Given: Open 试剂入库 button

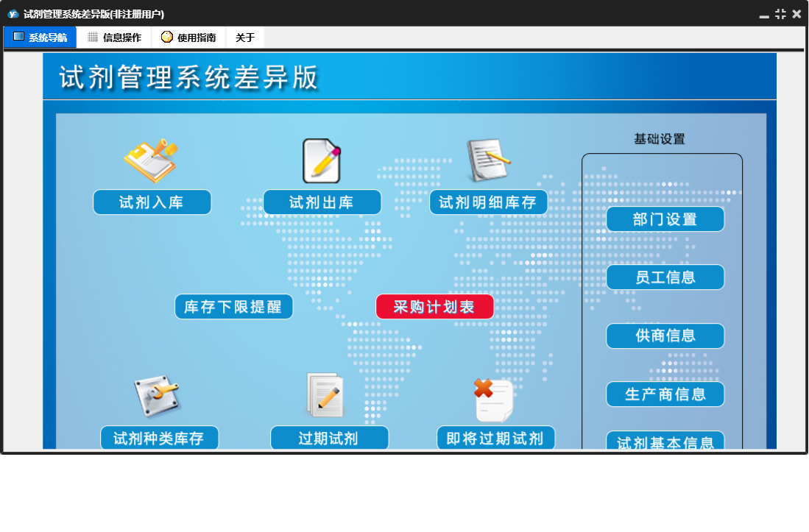Looking at the screenshot, I should click(152, 202).
